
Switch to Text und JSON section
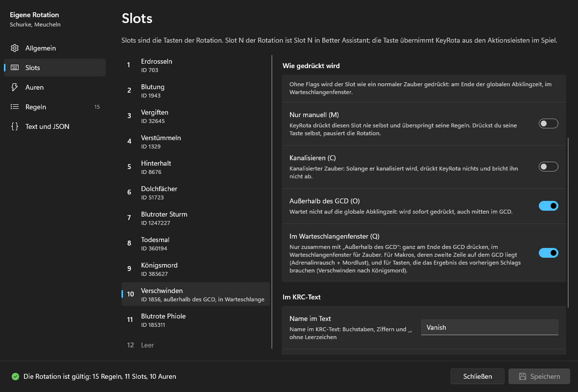tap(54, 126)
